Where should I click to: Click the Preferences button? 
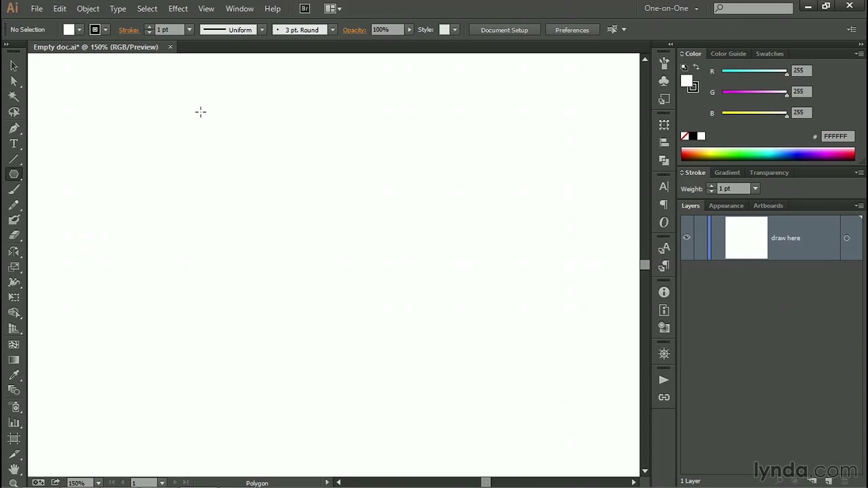tap(572, 30)
